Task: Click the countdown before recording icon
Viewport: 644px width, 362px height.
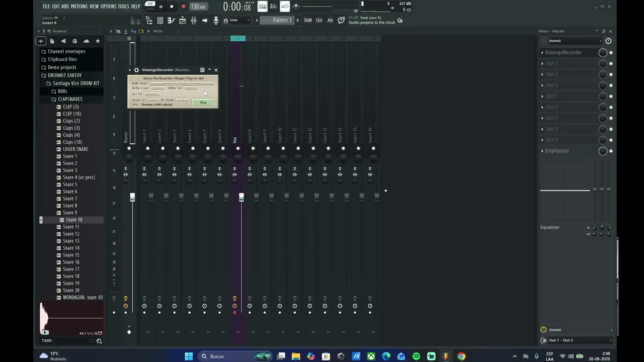Action: 273,7
